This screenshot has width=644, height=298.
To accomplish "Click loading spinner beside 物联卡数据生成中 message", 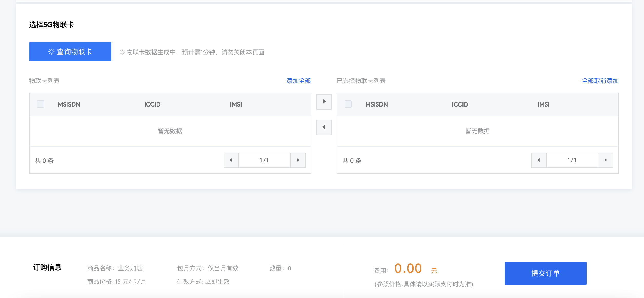I will point(122,52).
